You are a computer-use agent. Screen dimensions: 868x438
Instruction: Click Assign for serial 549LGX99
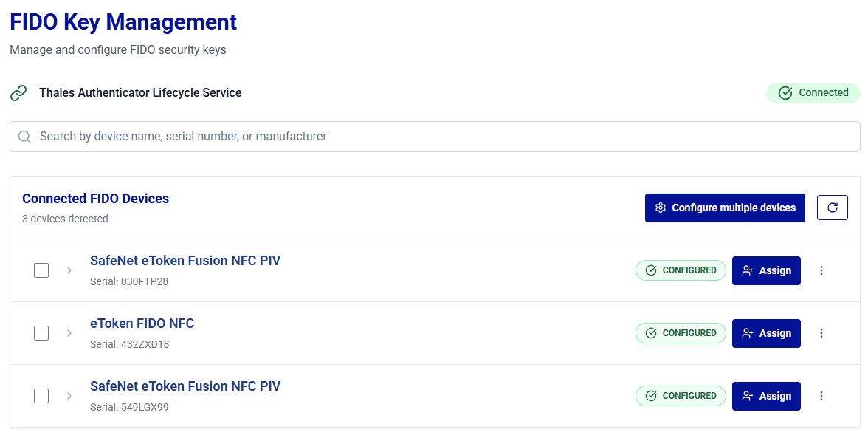[x=765, y=396]
